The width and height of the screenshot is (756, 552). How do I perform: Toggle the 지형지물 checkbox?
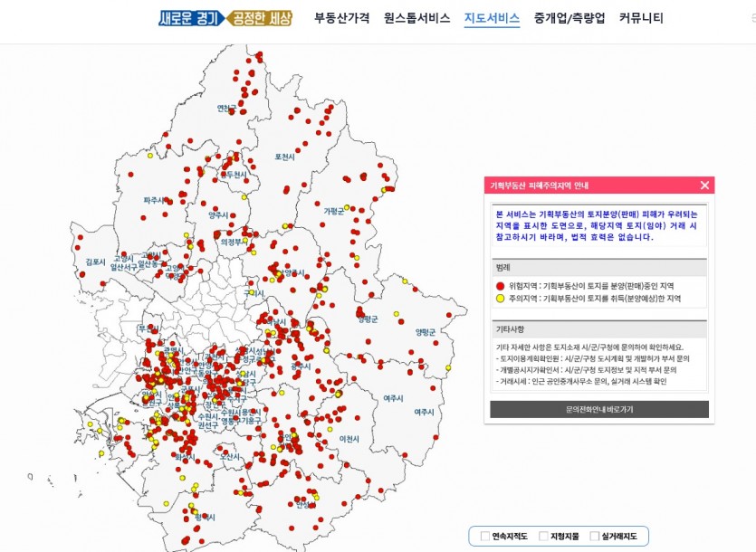(x=543, y=536)
